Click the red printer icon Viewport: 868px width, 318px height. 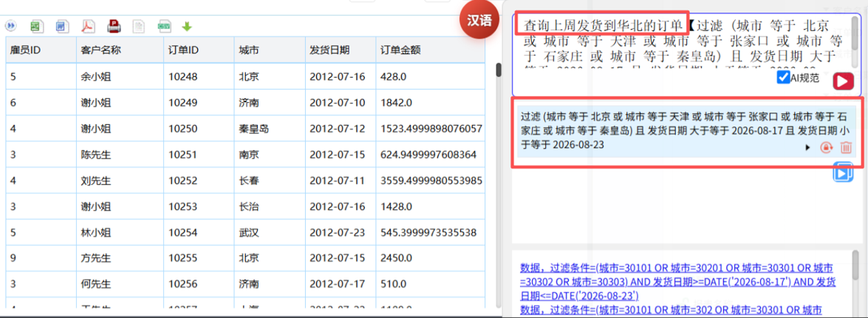pyautogui.click(x=114, y=25)
